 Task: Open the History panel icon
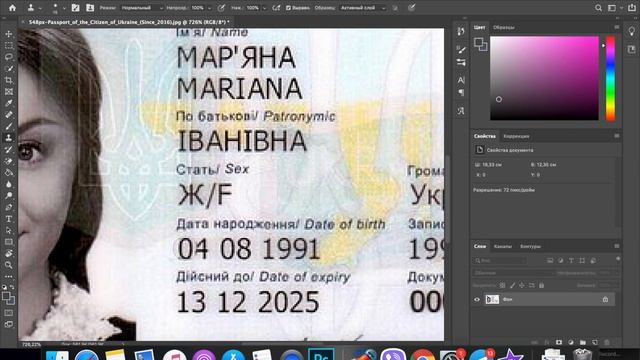click(461, 31)
